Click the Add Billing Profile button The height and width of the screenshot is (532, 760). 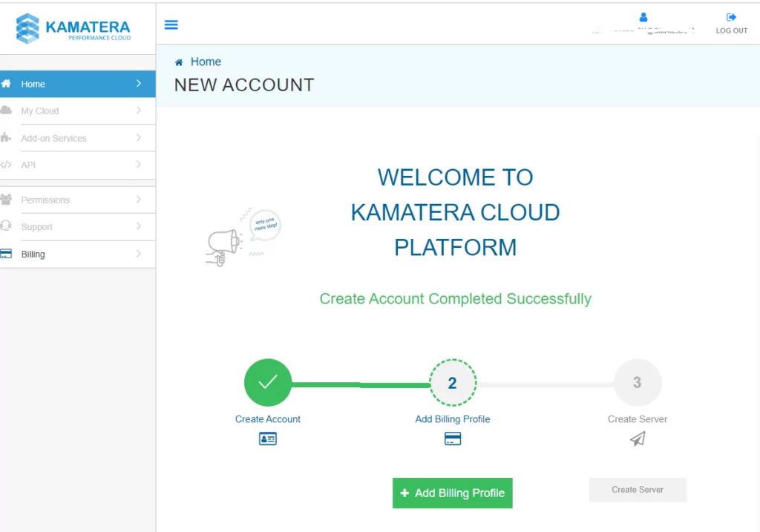click(452, 493)
